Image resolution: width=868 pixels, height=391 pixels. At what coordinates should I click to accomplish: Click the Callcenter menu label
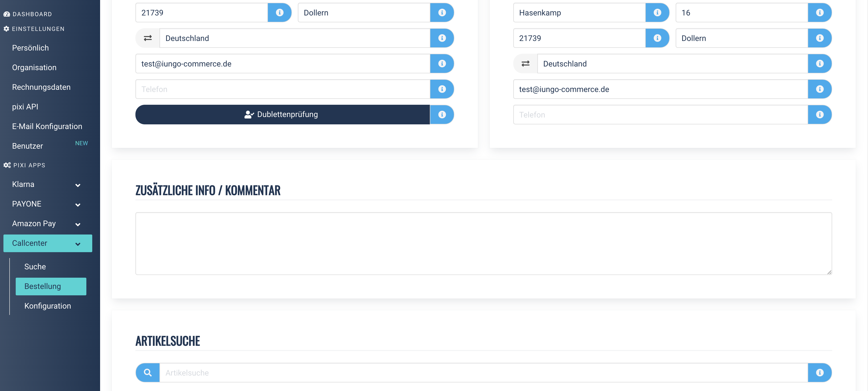[30, 243]
